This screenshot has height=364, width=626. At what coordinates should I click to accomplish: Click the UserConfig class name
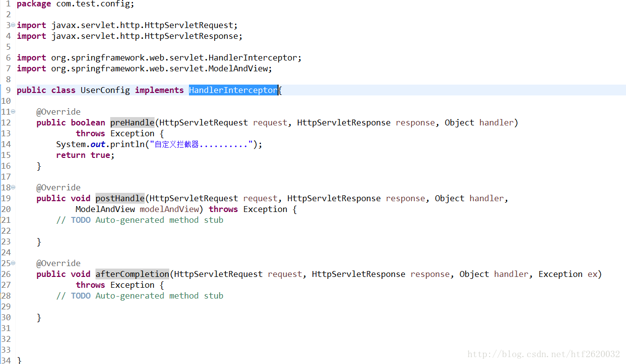tap(105, 90)
